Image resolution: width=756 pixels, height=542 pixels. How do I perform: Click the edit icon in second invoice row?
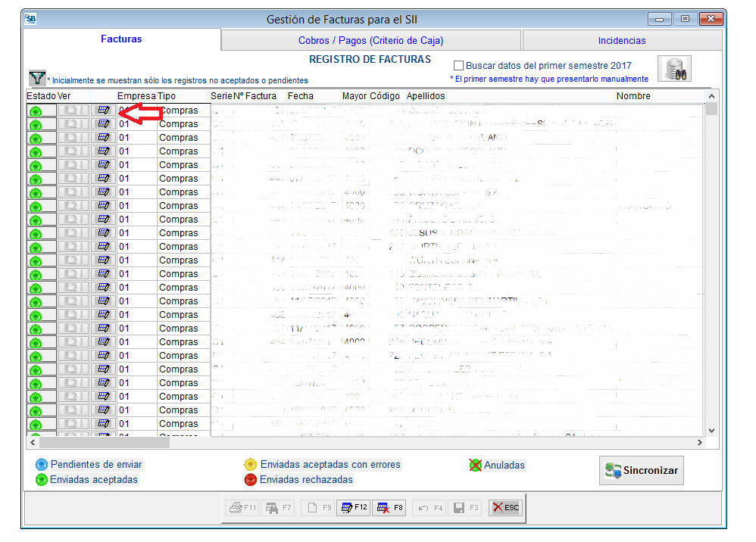(104, 124)
